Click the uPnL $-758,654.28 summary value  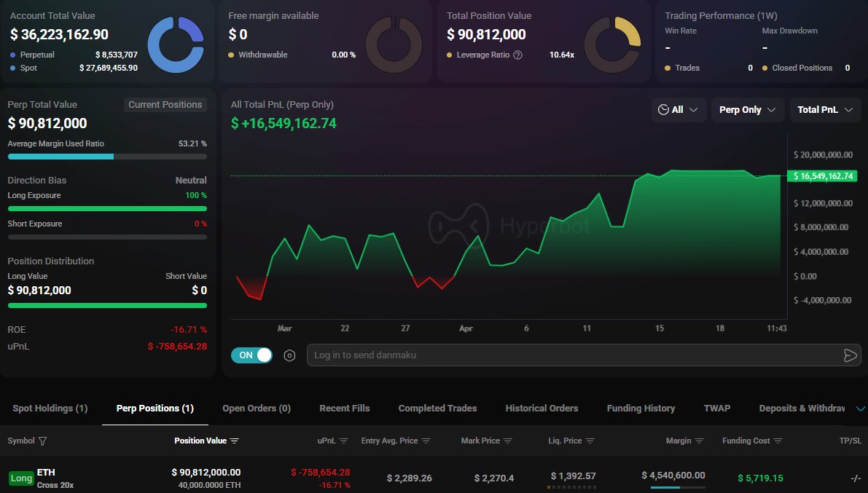[177, 347]
